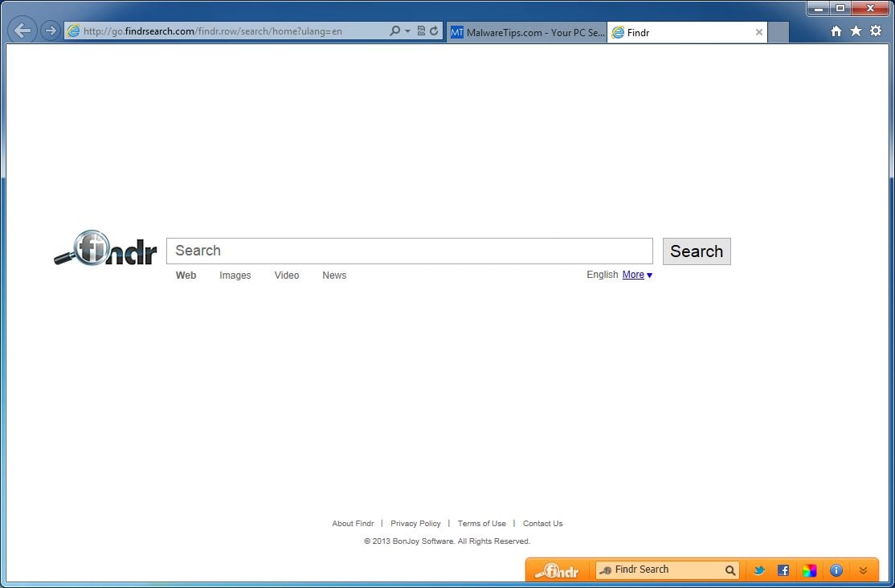The height and width of the screenshot is (588, 895).
Task: Click the toolbar search magnifier icon
Action: click(730, 570)
